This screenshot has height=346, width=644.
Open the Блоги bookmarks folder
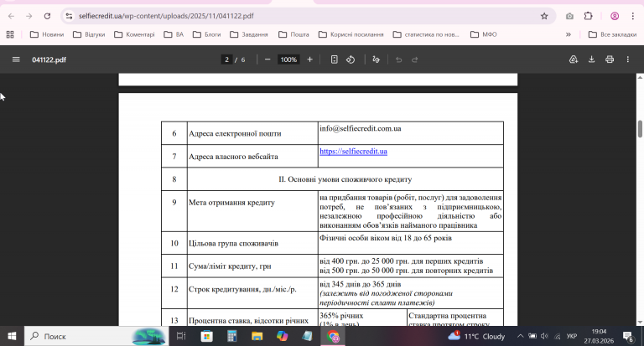click(207, 34)
